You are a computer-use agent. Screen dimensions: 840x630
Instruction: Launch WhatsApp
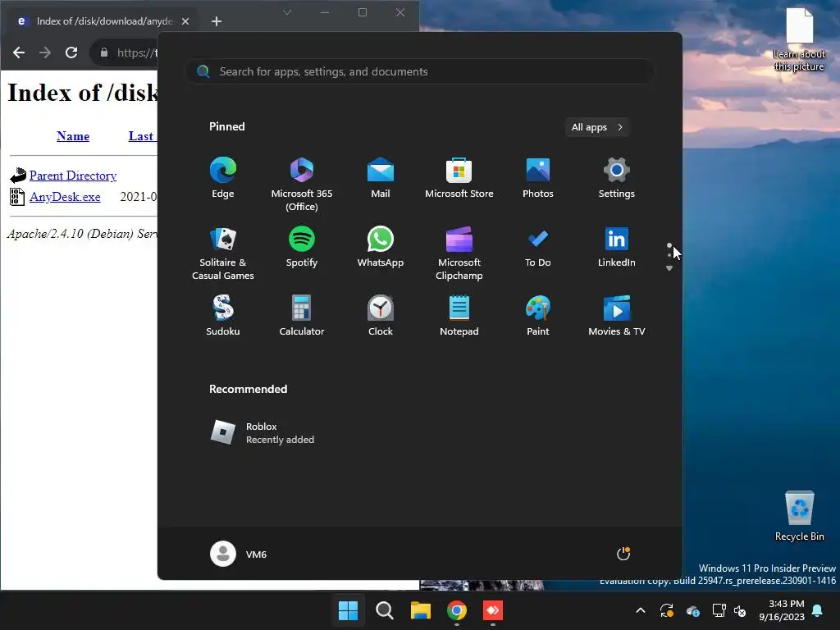coord(381,247)
